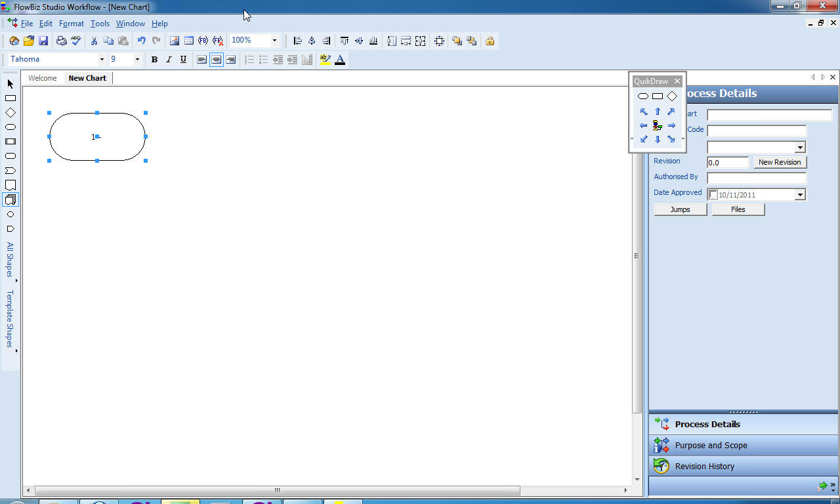Pick the rectangle shape in left toolbar
This screenshot has width=840, height=504.
click(x=10, y=98)
